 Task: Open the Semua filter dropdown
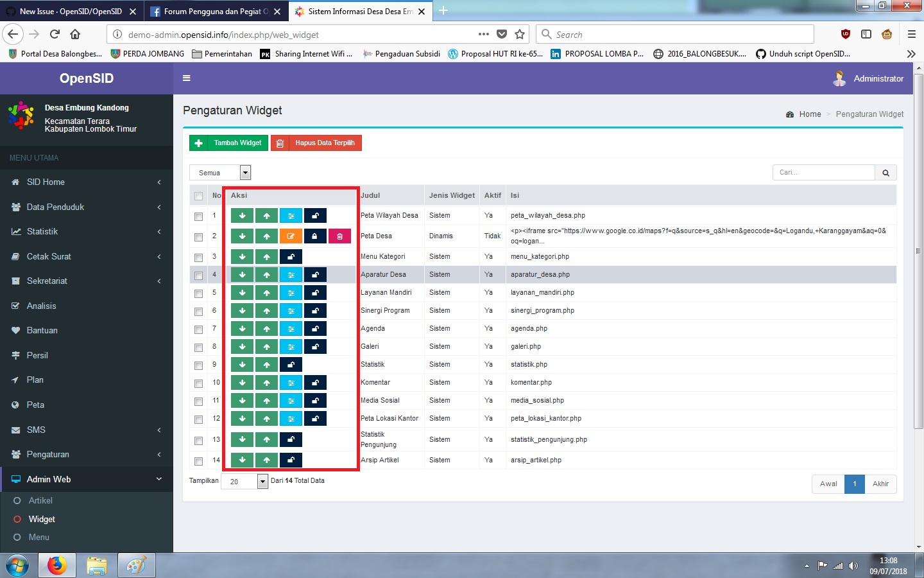point(219,172)
